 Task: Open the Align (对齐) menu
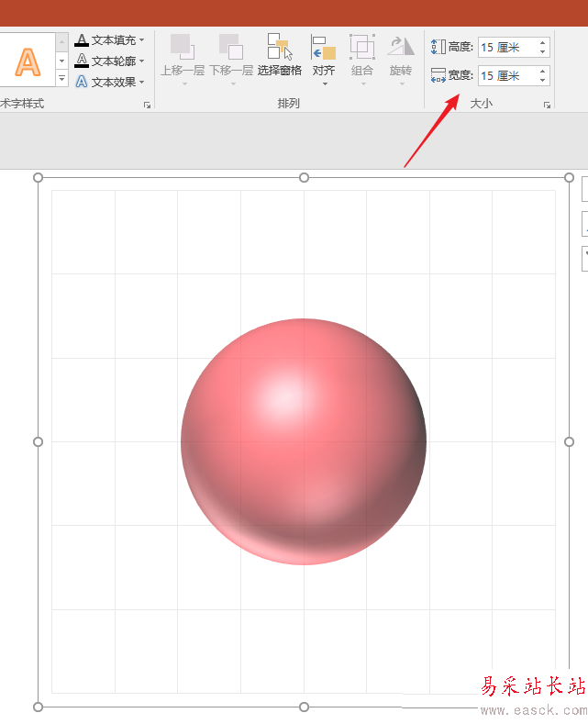tap(324, 60)
